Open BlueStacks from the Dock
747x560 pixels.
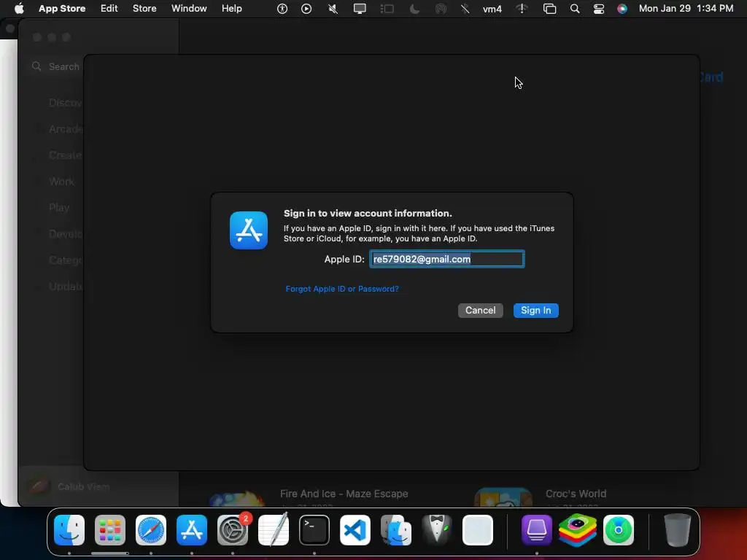tap(578, 530)
